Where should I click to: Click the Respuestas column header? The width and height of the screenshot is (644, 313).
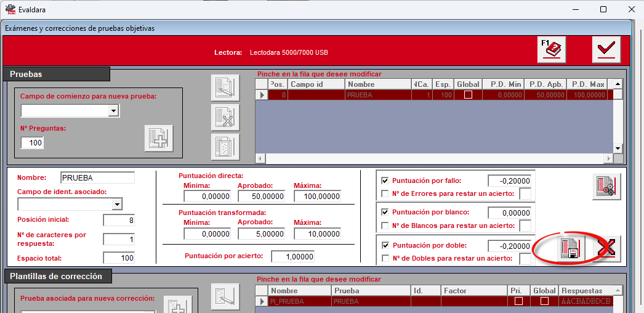pos(586,290)
